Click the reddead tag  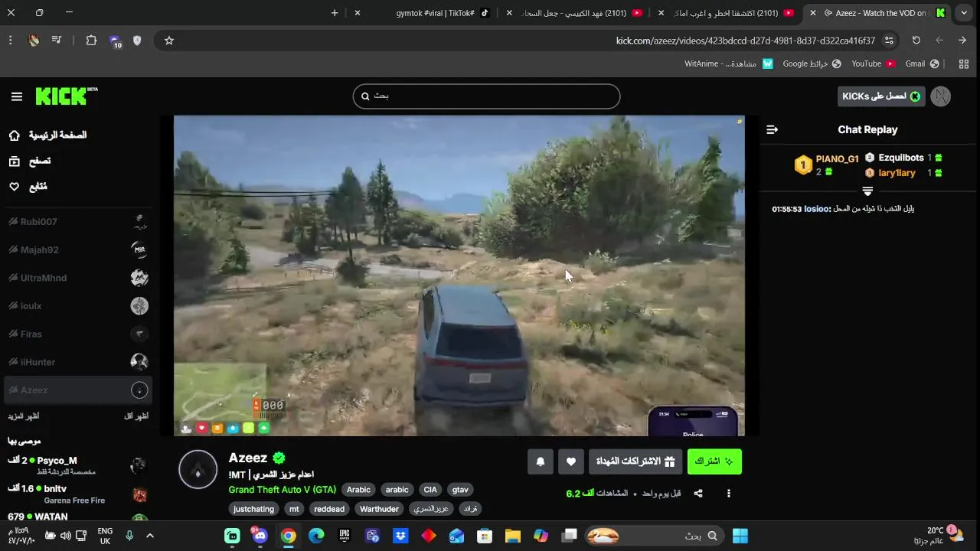click(329, 509)
